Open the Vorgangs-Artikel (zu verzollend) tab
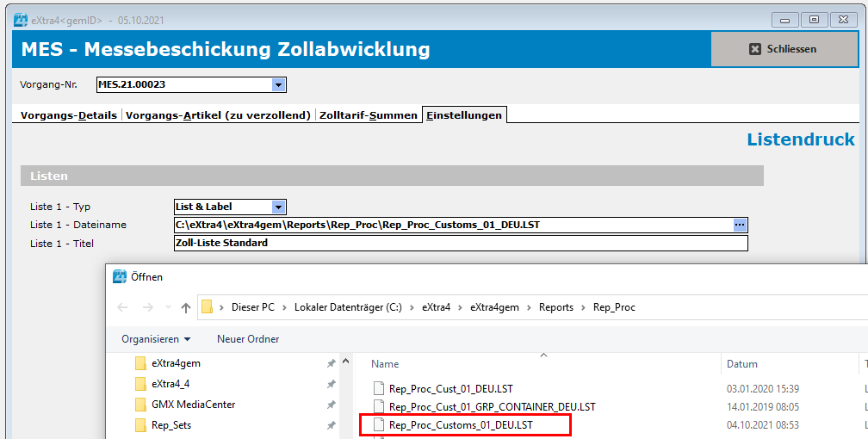Viewport: 868px width, 439px height. [x=218, y=115]
